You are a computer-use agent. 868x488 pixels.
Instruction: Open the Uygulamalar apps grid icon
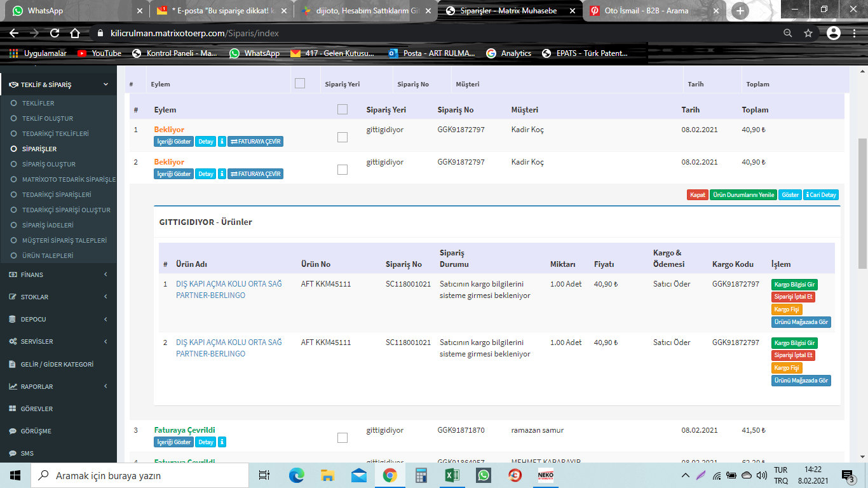14,53
